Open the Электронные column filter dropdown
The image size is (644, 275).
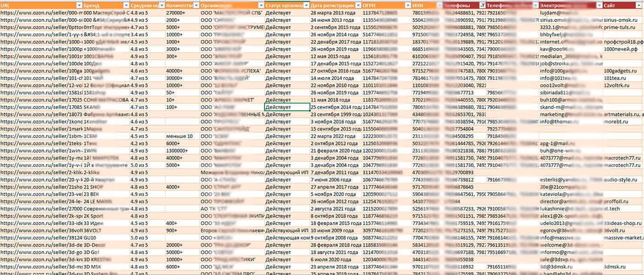point(599,5)
